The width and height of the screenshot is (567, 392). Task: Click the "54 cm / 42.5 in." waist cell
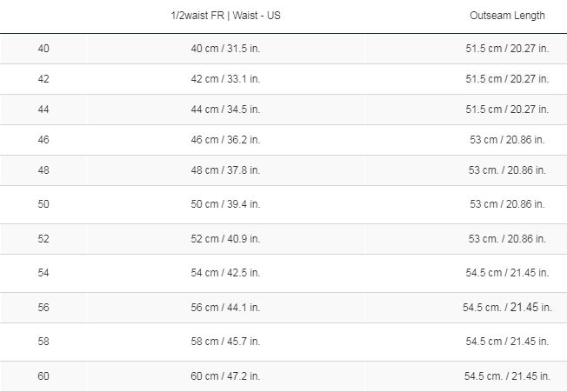pos(225,273)
